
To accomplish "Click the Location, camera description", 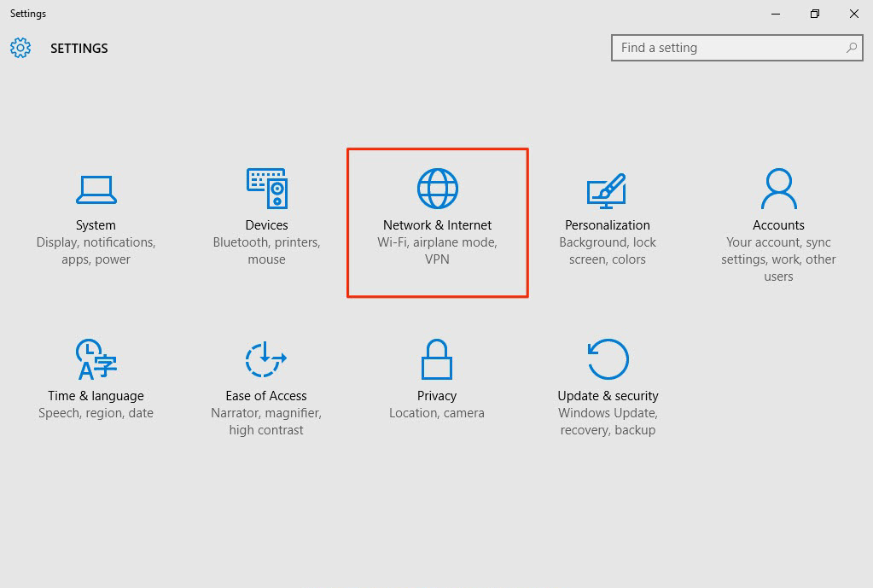I will click(x=437, y=413).
